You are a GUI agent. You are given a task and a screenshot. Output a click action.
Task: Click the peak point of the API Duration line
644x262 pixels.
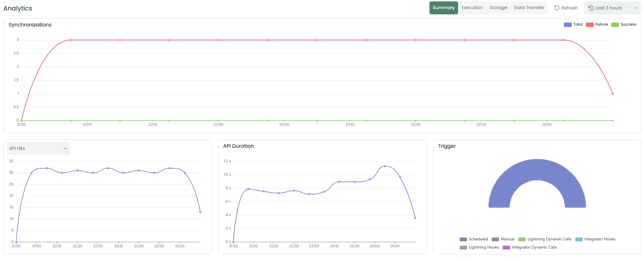tap(385, 166)
